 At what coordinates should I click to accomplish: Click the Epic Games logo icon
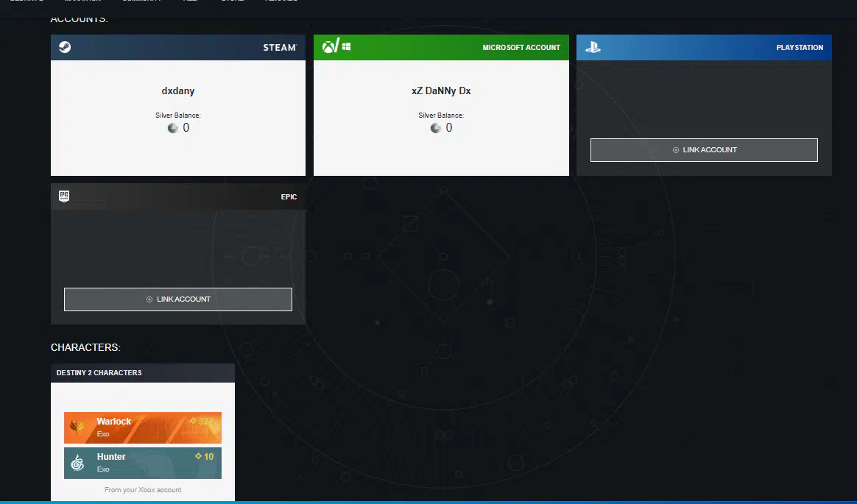click(x=64, y=196)
